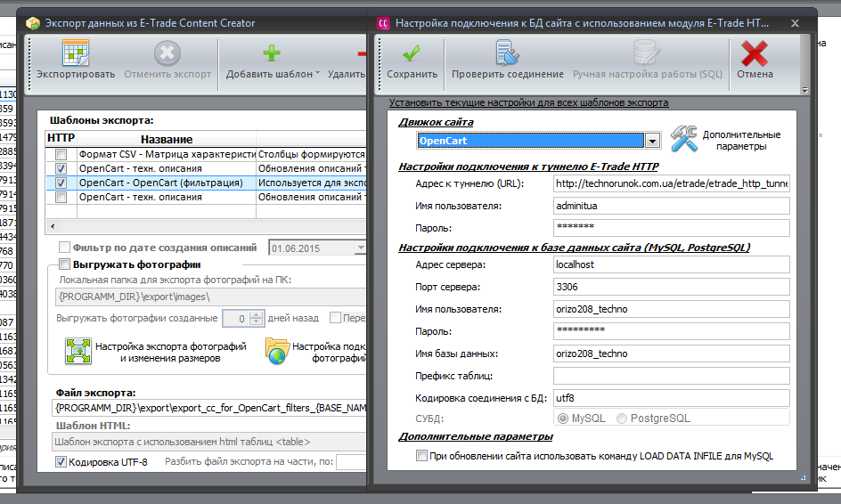This screenshot has height=504, width=841.
Task: Click the Кодировка соединения с БД field
Action: (671, 398)
